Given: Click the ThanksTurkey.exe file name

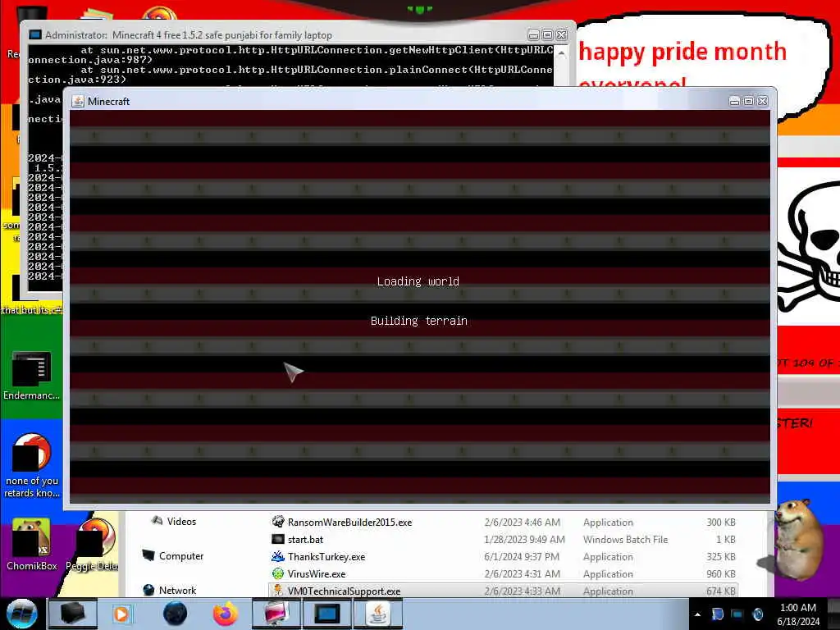Looking at the screenshot, I should pos(326,556).
